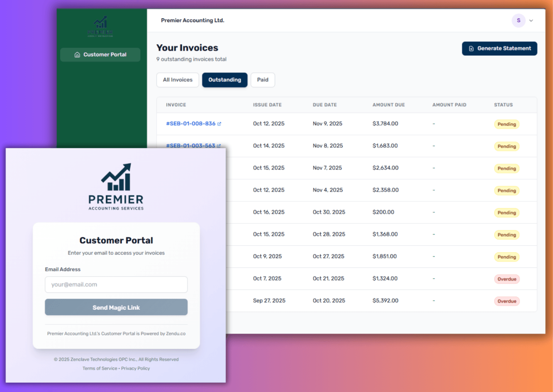Open invoice #SEB-01-008-836

click(x=190, y=124)
